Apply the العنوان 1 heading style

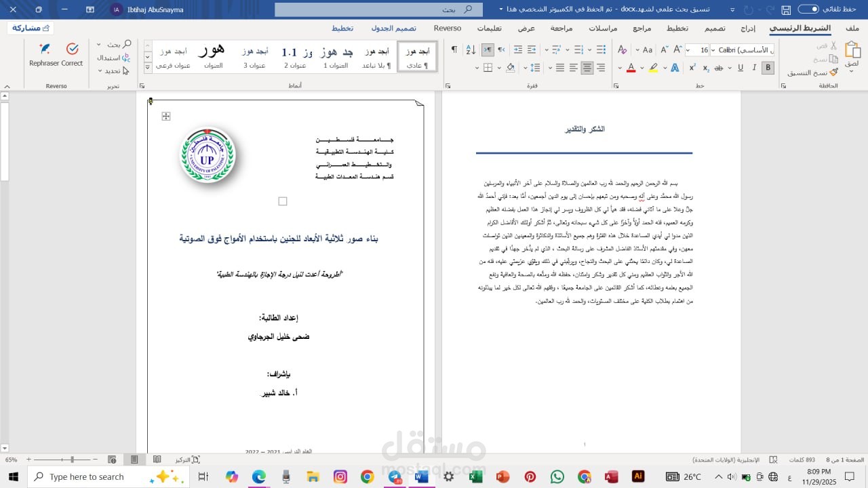[336, 57]
